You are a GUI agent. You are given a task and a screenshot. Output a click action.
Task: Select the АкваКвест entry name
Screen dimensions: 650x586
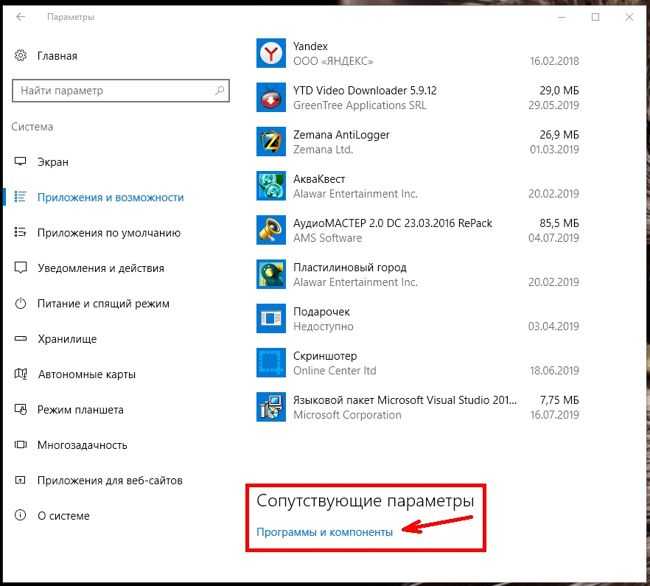coord(319,179)
